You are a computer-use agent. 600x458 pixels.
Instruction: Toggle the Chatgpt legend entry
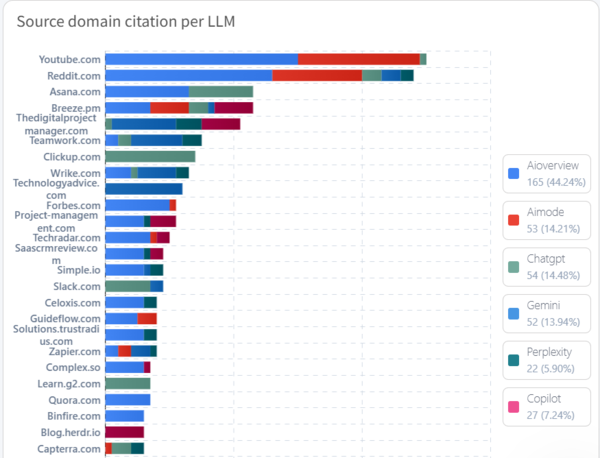546,267
